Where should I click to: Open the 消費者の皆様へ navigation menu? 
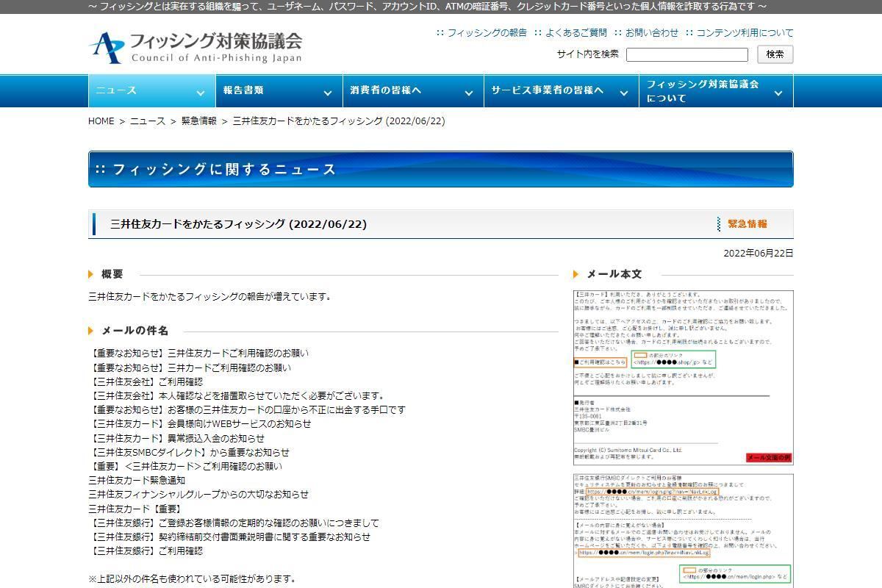pyautogui.click(x=413, y=91)
